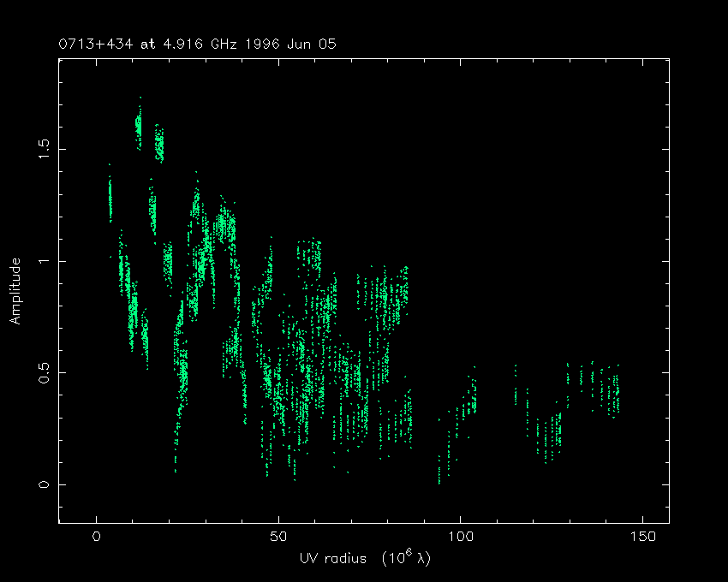Click the 0.5 tick label on y-axis
Image resolution: width=728 pixels, height=582 pixels.
point(45,372)
